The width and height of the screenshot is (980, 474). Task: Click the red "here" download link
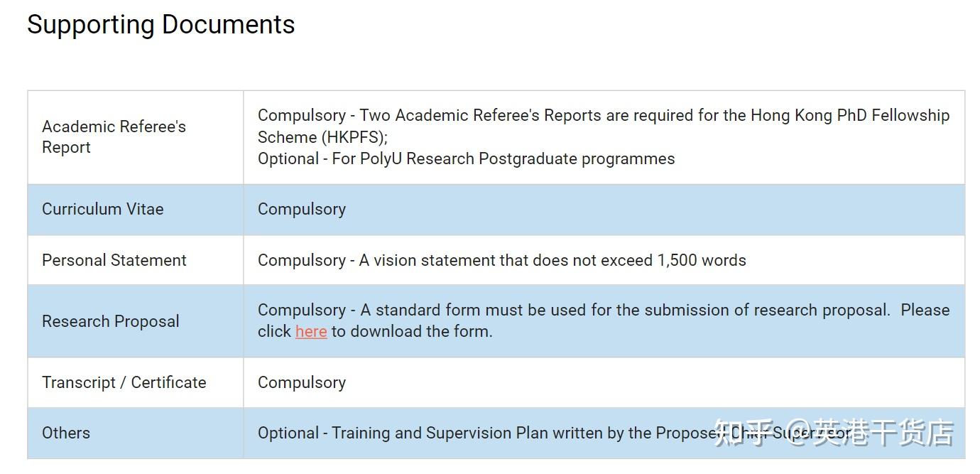pyautogui.click(x=311, y=331)
